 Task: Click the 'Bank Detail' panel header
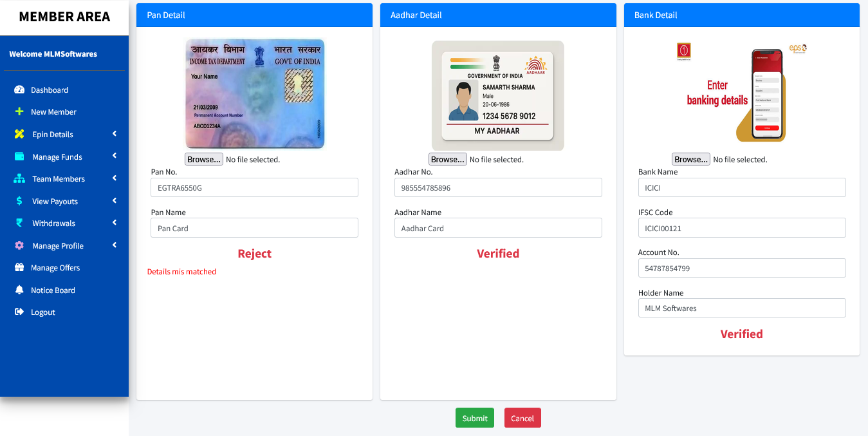(x=742, y=15)
